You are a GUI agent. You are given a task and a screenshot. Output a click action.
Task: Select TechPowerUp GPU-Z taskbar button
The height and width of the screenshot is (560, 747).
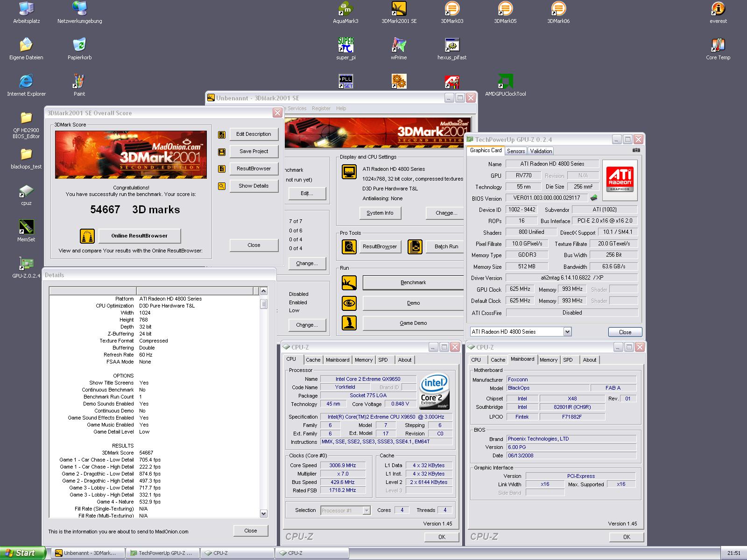pyautogui.click(x=162, y=553)
